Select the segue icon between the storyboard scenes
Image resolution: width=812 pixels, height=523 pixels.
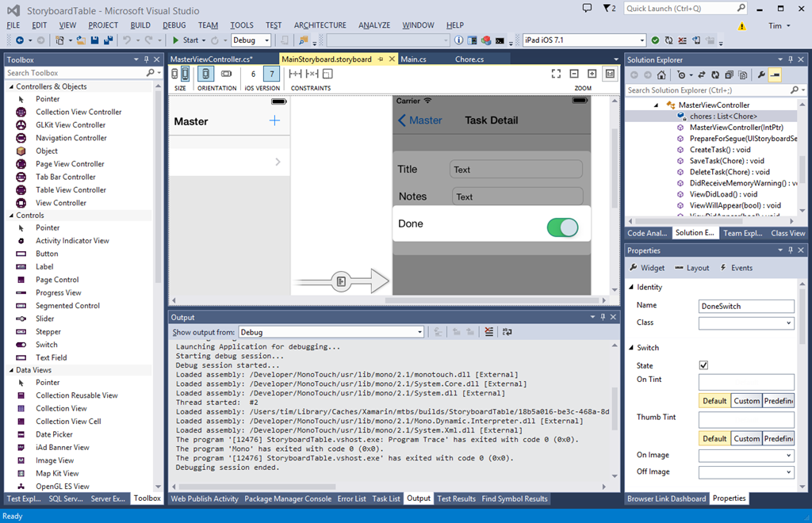coord(341,281)
